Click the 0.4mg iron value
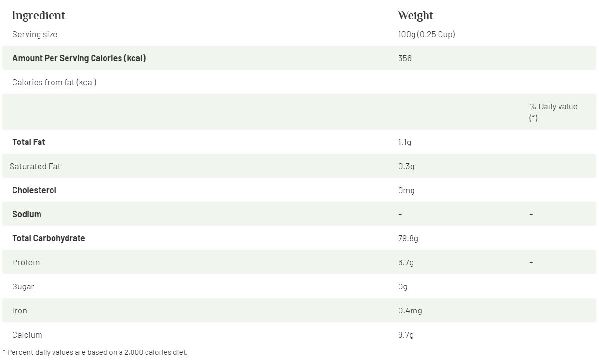Viewport: 599px width, 364px height. click(x=410, y=311)
